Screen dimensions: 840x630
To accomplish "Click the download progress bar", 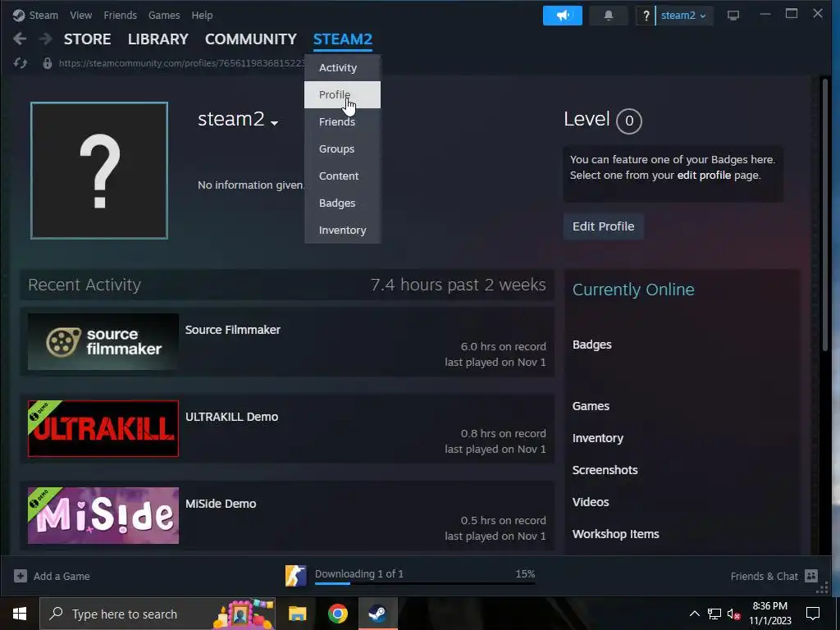I will pos(425,583).
